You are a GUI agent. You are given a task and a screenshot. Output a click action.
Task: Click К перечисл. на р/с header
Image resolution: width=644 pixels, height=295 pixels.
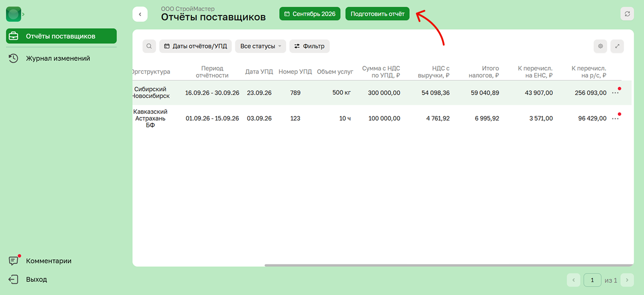[589, 72]
